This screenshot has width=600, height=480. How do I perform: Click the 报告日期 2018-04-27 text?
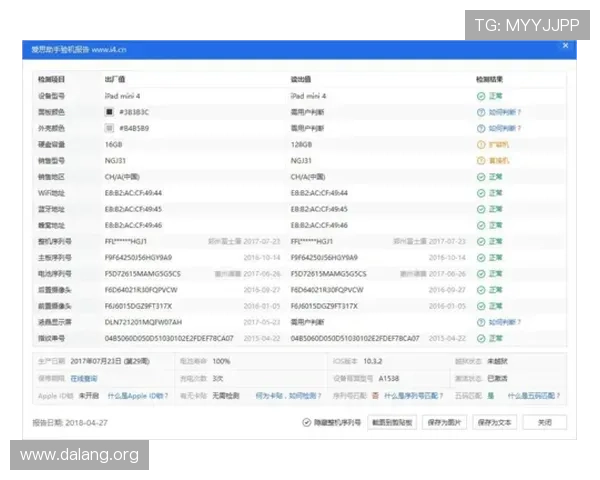click(x=70, y=423)
